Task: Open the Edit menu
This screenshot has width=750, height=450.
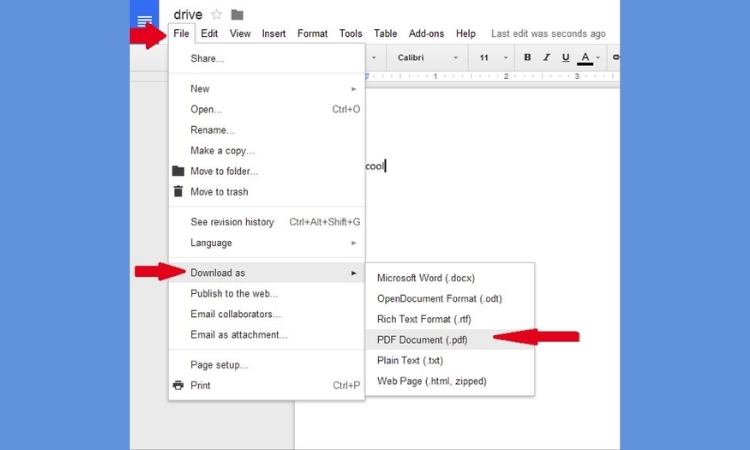Action: 209,33
